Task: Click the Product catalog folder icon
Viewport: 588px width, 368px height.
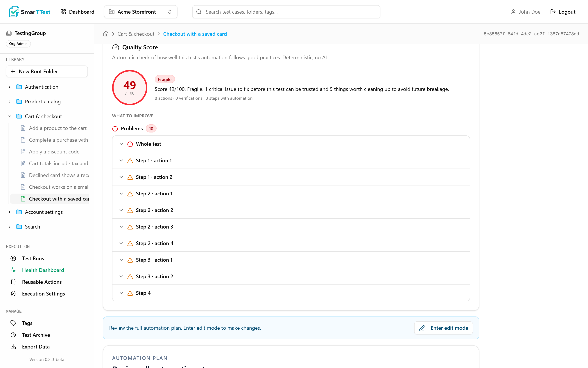Action: pos(19,102)
